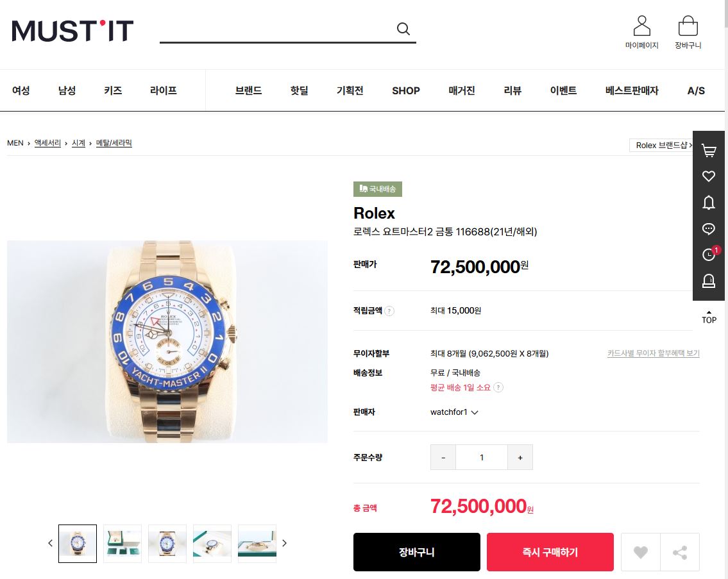Open the 핫딜 menu item
The width and height of the screenshot is (728, 579).
(x=299, y=90)
